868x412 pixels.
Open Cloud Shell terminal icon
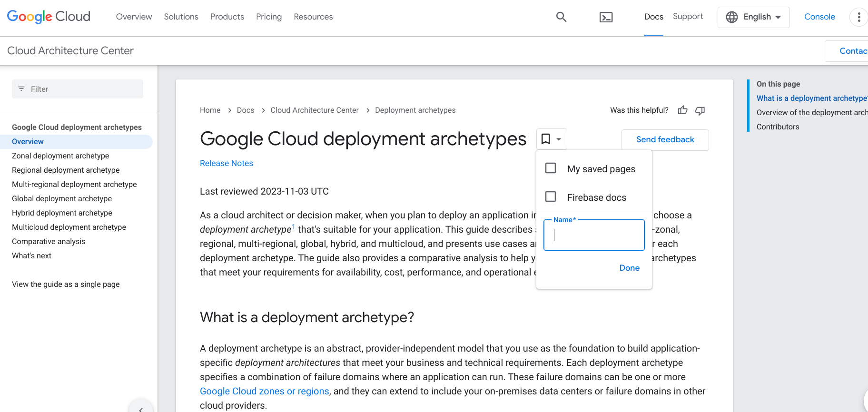click(x=606, y=18)
